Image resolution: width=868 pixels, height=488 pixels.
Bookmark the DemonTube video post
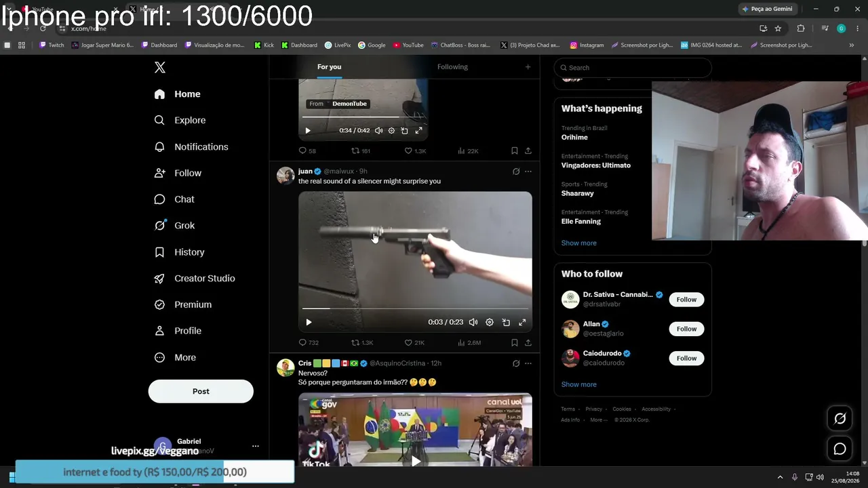click(515, 150)
